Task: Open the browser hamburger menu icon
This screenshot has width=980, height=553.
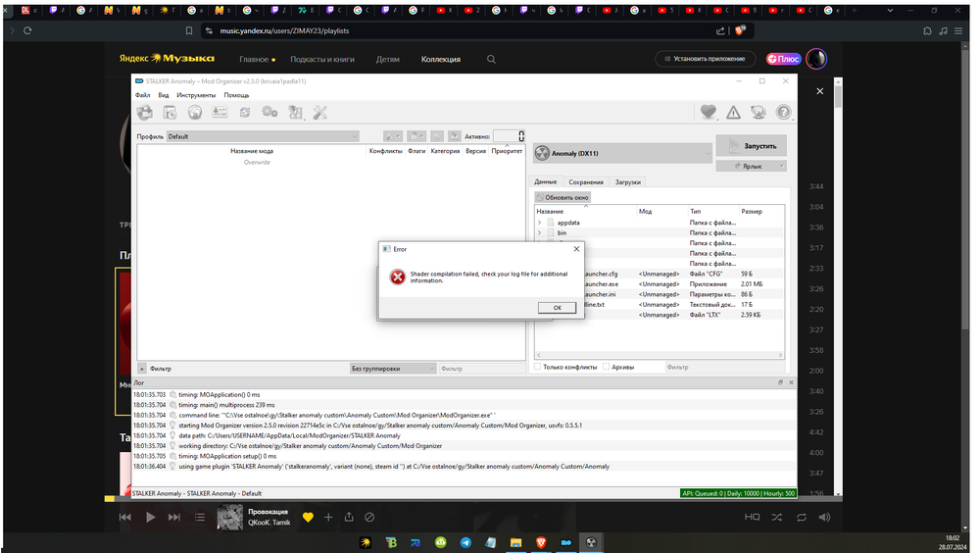Action: pyautogui.click(x=958, y=30)
